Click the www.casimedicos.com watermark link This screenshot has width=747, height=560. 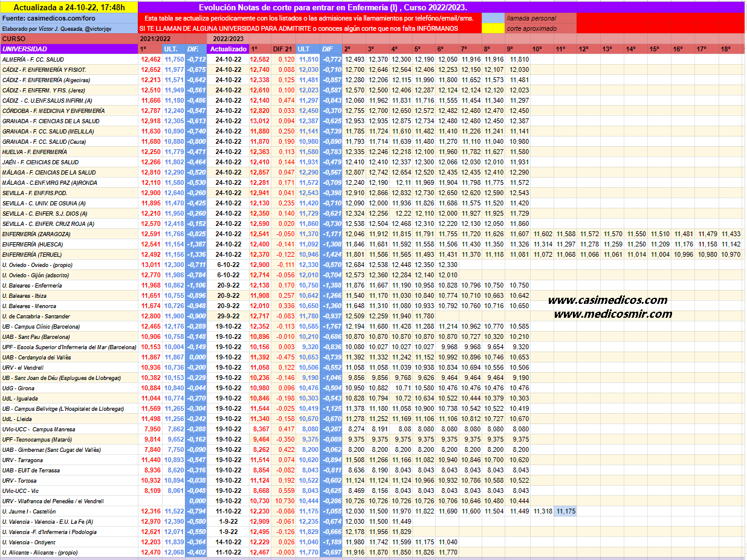607,300
